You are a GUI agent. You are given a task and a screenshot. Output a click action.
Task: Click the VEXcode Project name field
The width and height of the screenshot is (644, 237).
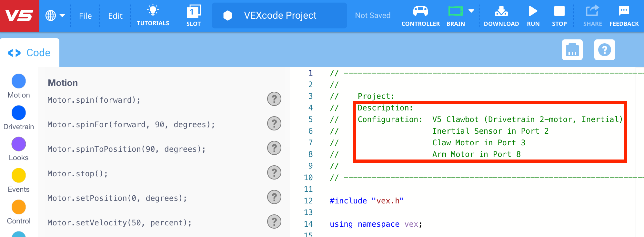point(279,15)
